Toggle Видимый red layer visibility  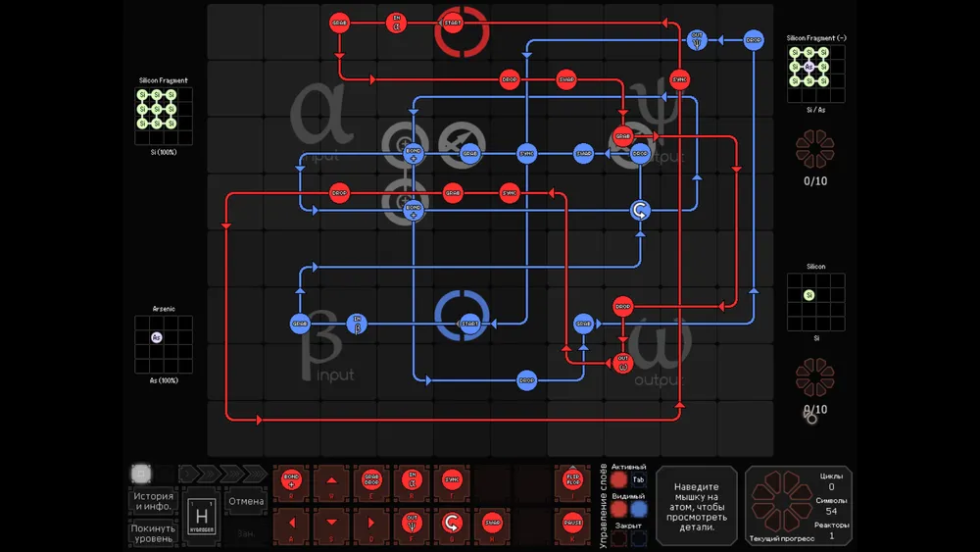pyautogui.click(x=618, y=510)
